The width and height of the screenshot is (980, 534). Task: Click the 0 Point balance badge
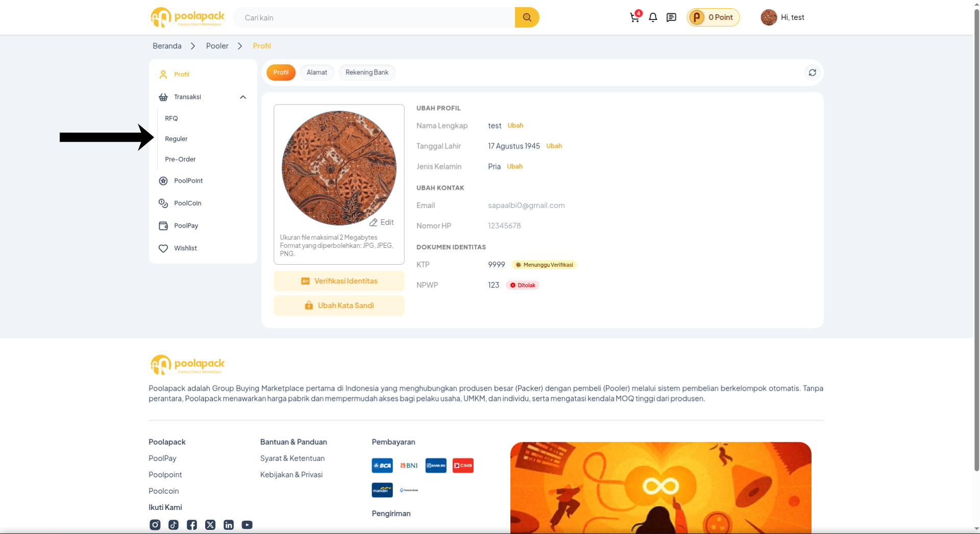pos(713,17)
